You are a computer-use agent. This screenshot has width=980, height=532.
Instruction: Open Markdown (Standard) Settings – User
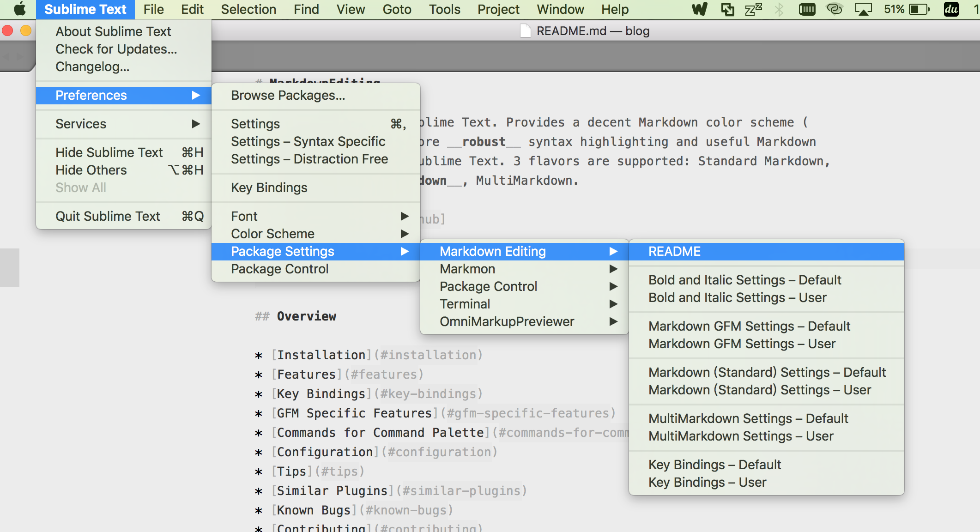pyautogui.click(x=767, y=390)
